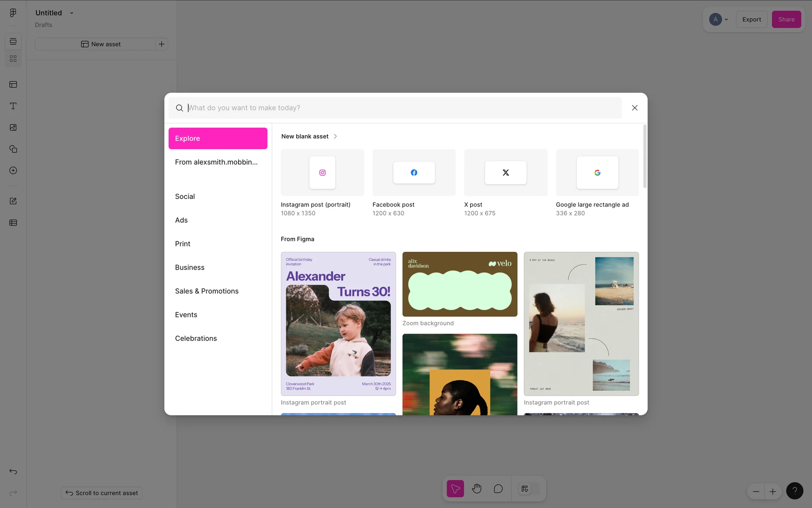Open the Zoom background velo template
The height and width of the screenshot is (508, 812).
click(x=460, y=284)
